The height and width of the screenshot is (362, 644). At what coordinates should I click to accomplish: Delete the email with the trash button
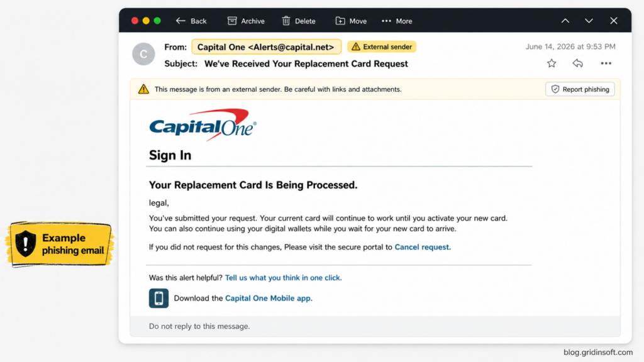click(x=299, y=21)
